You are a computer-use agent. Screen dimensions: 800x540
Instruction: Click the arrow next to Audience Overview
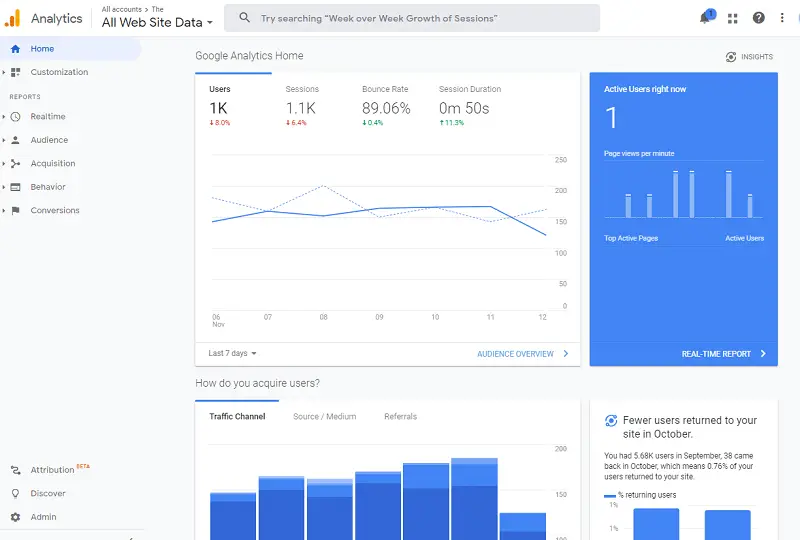565,354
